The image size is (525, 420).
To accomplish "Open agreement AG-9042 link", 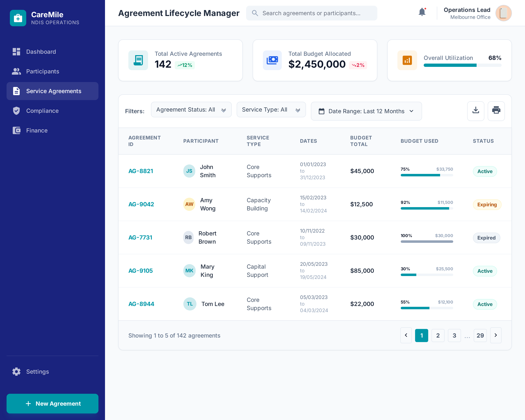I will [x=141, y=204].
